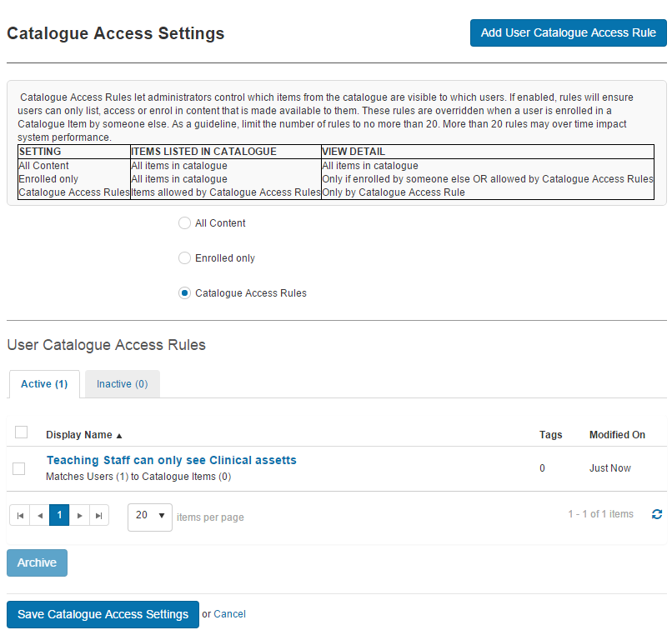Toggle the Display Name sort order
This screenshot has height=635, width=672.
83,434
